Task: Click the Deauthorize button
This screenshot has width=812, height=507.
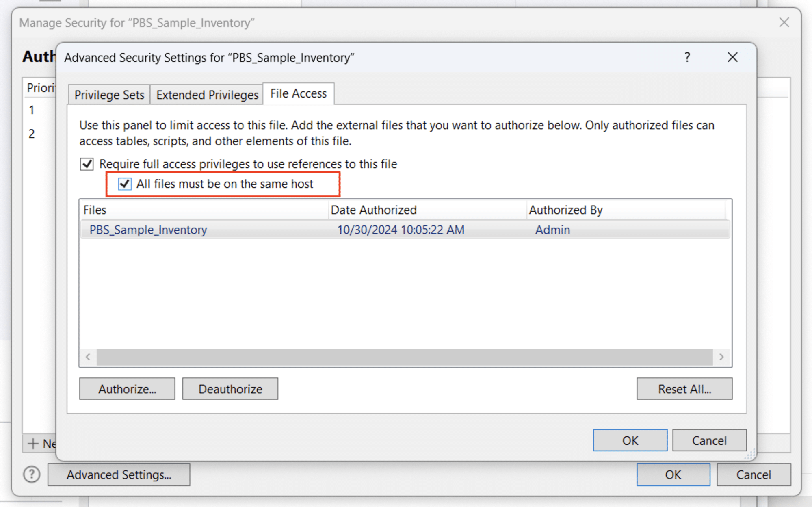Action: 230,388
